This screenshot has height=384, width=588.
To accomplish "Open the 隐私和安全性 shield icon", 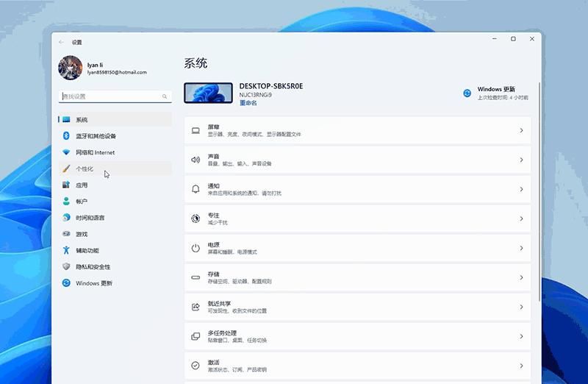I will click(66, 266).
